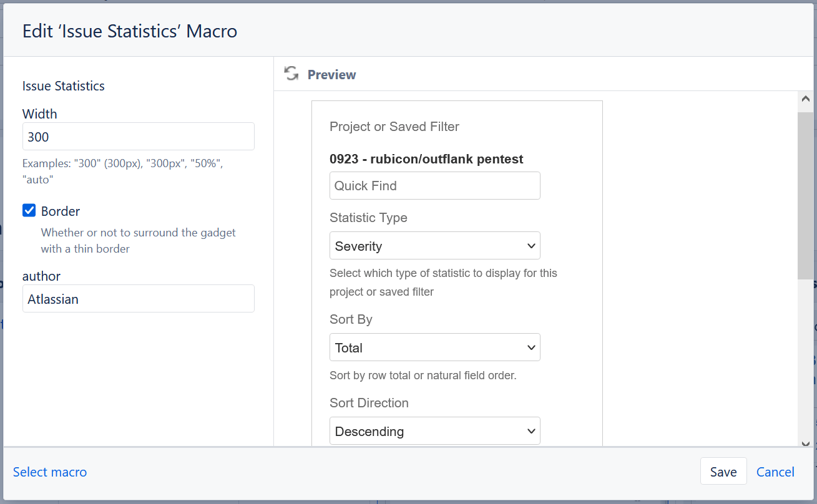Open the Sort By dropdown

pyautogui.click(x=434, y=347)
